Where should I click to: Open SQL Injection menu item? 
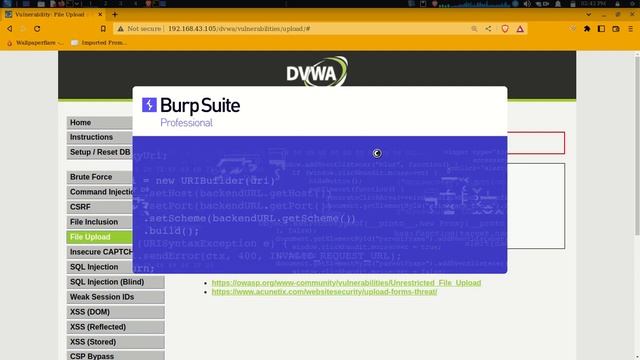pos(100,267)
